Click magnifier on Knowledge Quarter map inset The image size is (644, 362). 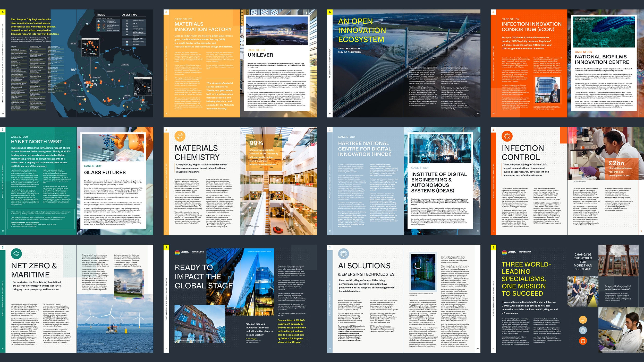coord(98,39)
